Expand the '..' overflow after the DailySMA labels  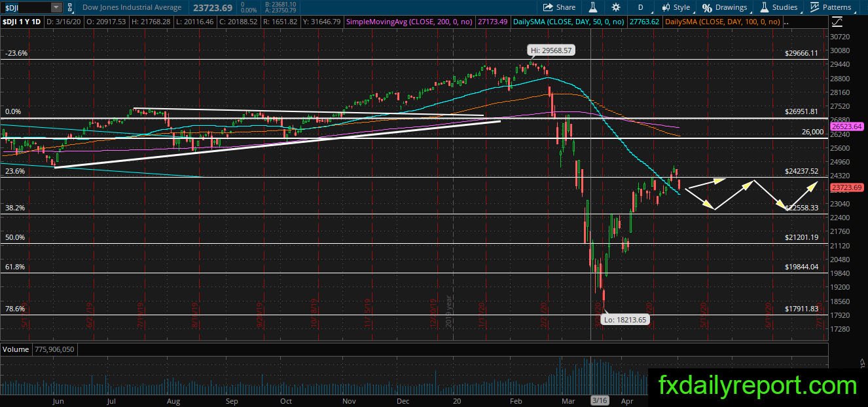point(786,22)
